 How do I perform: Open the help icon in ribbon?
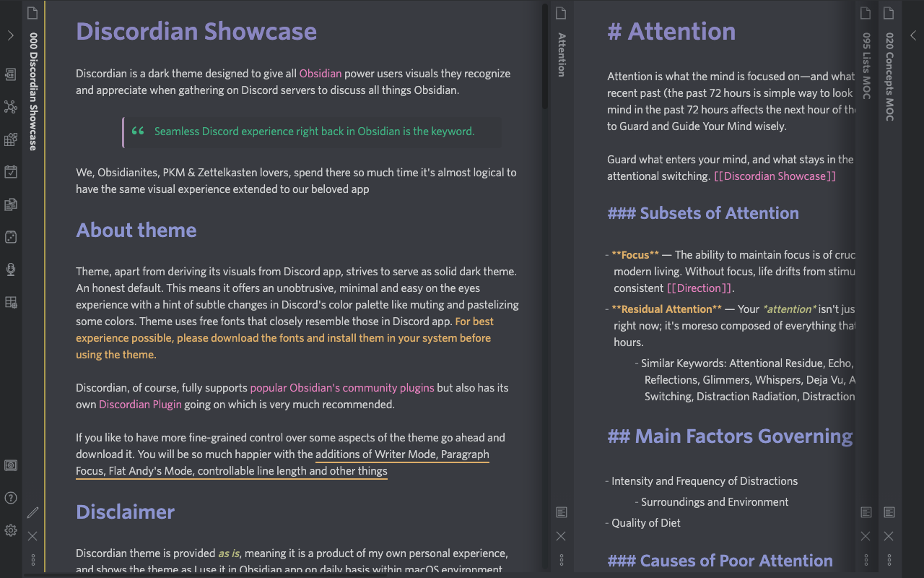point(11,498)
